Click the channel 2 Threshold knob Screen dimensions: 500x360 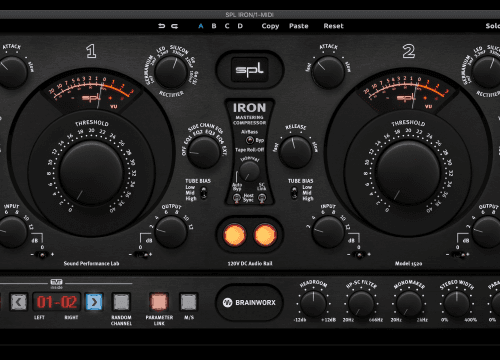pos(408,173)
